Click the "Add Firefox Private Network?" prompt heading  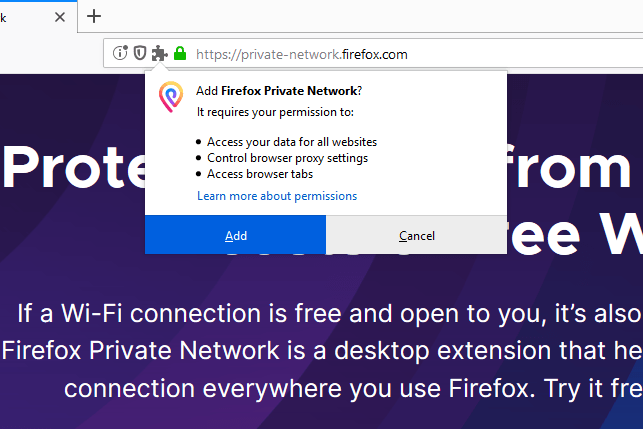279,91
